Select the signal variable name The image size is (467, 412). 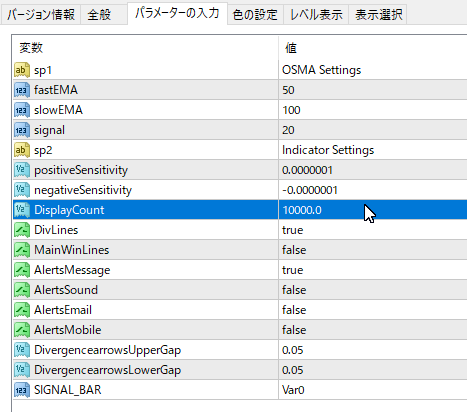tap(49, 130)
